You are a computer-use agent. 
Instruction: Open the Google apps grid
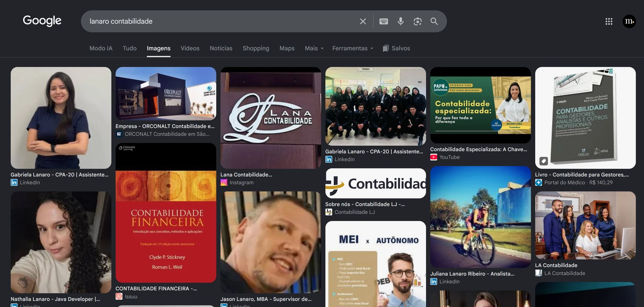tap(609, 21)
